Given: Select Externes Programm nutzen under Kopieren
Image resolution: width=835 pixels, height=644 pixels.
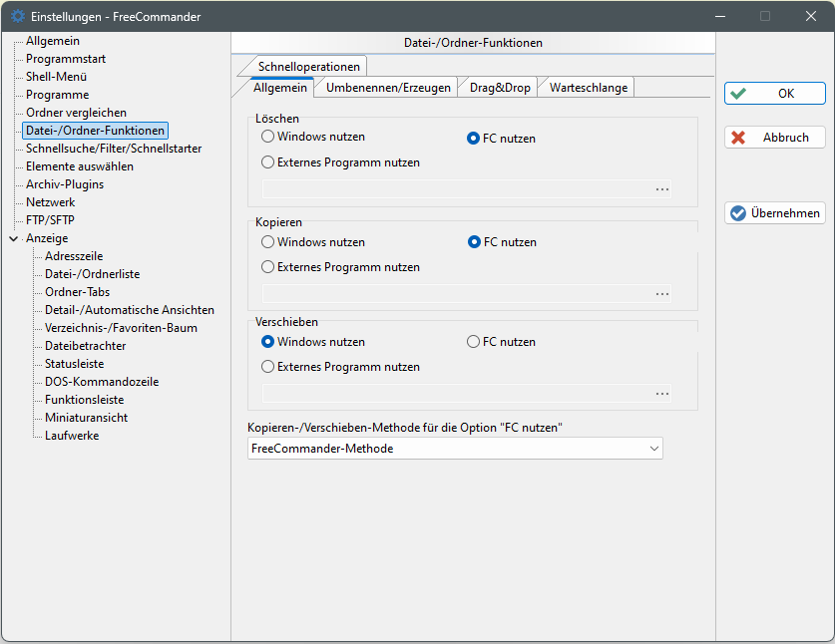Looking at the screenshot, I should [x=267, y=267].
